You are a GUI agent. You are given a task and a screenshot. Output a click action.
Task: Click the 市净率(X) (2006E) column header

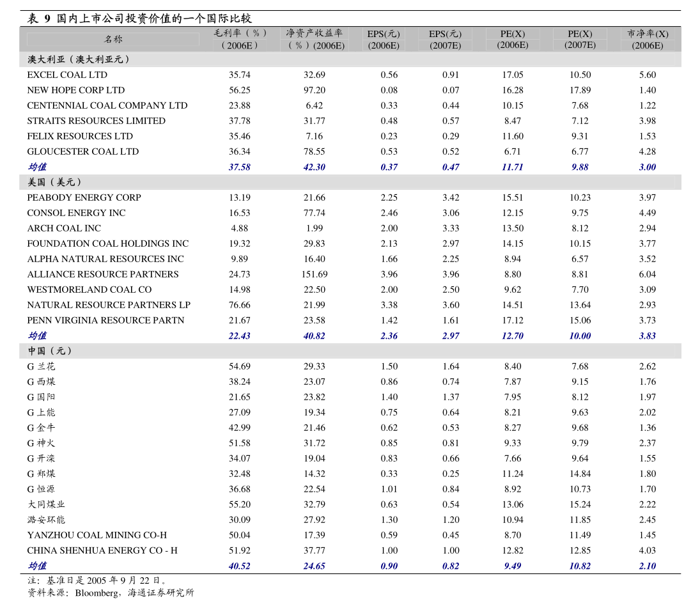[x=648, y=39]
